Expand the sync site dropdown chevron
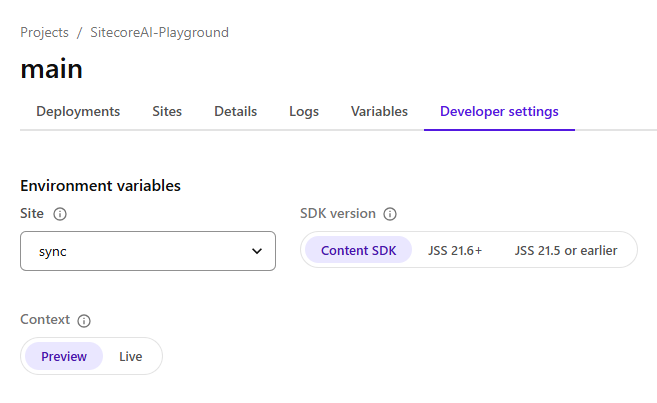This screenshot has width=657, height=403. [x=257, y=251]
